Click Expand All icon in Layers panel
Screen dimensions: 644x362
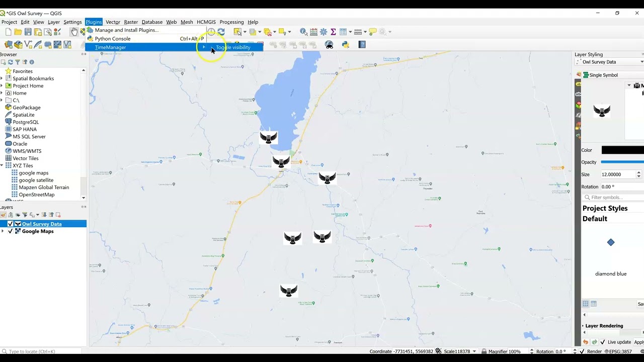tap(44, 215)
